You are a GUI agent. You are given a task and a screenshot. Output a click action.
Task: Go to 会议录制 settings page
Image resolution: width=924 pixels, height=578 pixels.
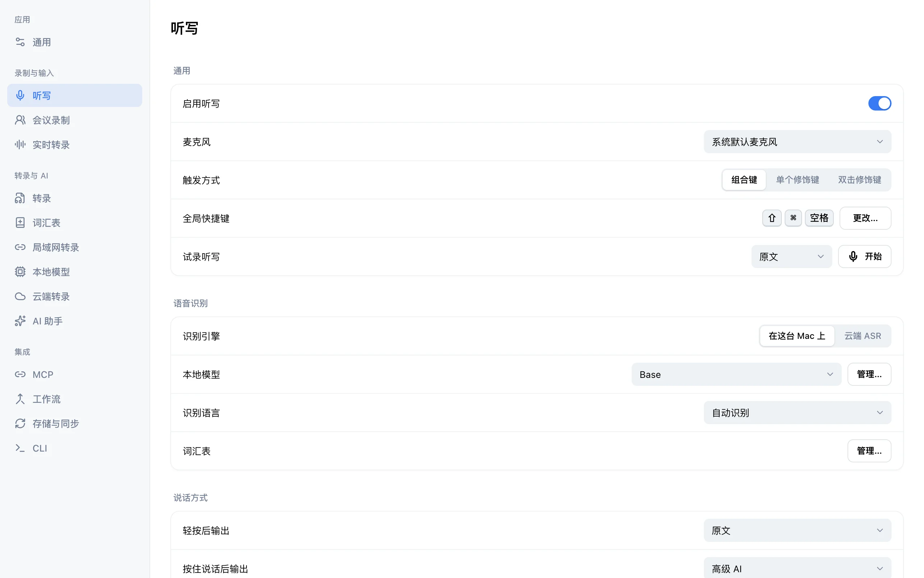point(74,120)
